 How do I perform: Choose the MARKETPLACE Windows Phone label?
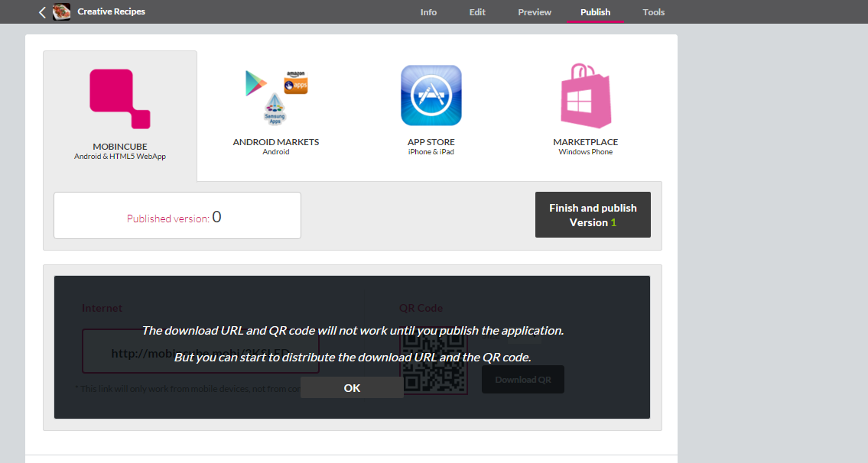point(586,147)
